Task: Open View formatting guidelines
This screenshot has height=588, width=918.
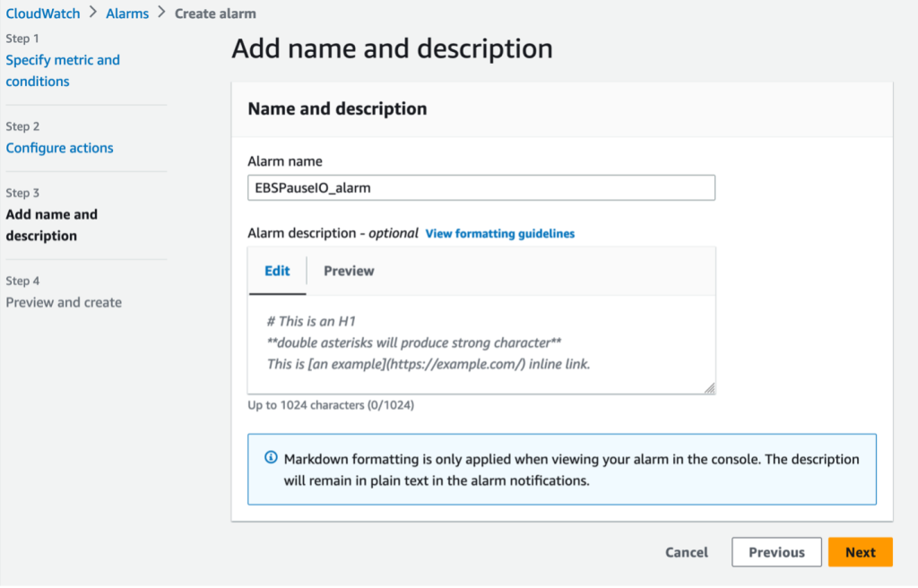Action: tap(499, 233)
